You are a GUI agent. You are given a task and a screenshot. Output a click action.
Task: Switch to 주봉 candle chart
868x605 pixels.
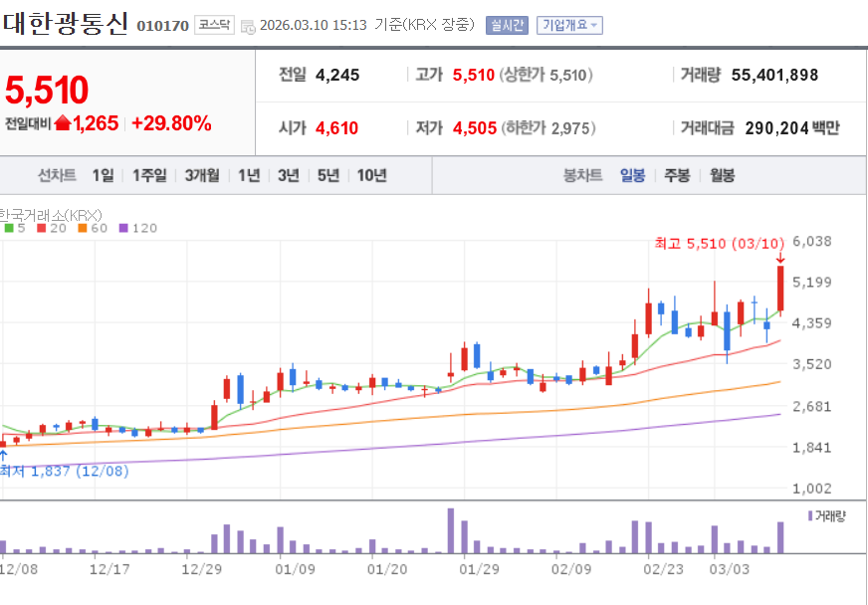677,175
